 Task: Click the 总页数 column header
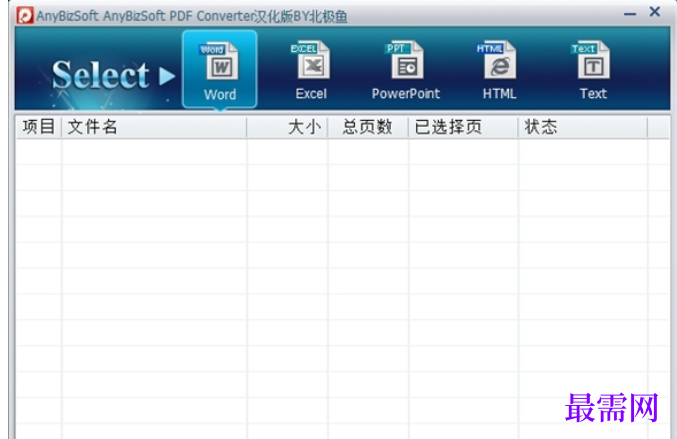(x=368, y=127)
